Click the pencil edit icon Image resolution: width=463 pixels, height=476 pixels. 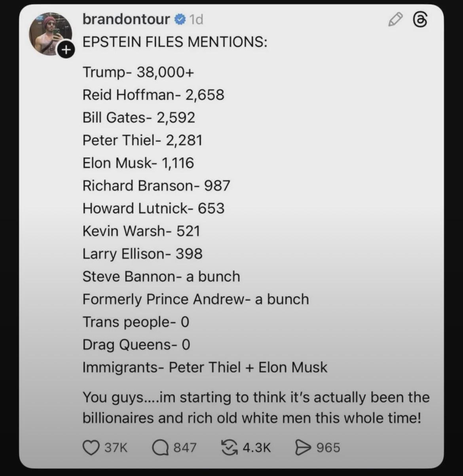coord(395,19)
